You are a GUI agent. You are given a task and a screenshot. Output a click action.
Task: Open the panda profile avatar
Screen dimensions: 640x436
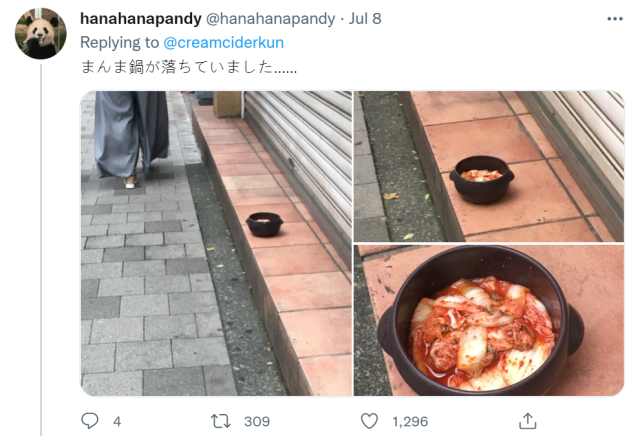coord(40,33)
